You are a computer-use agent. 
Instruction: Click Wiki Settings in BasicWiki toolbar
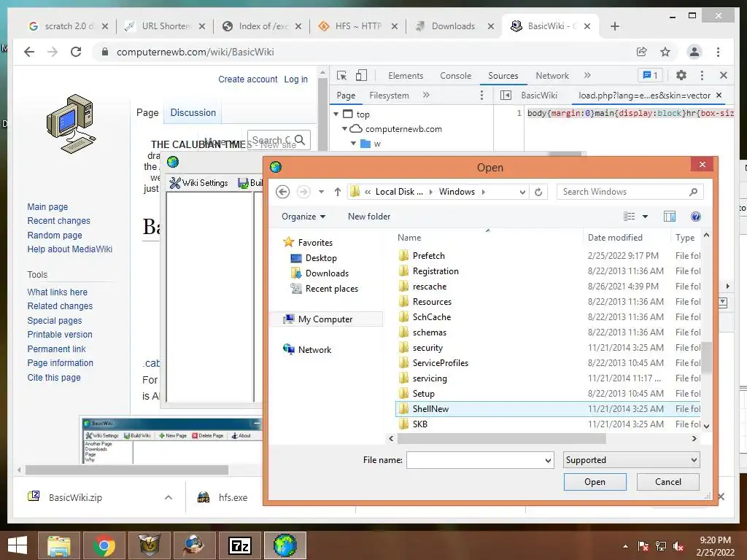(x=199, y=183)
